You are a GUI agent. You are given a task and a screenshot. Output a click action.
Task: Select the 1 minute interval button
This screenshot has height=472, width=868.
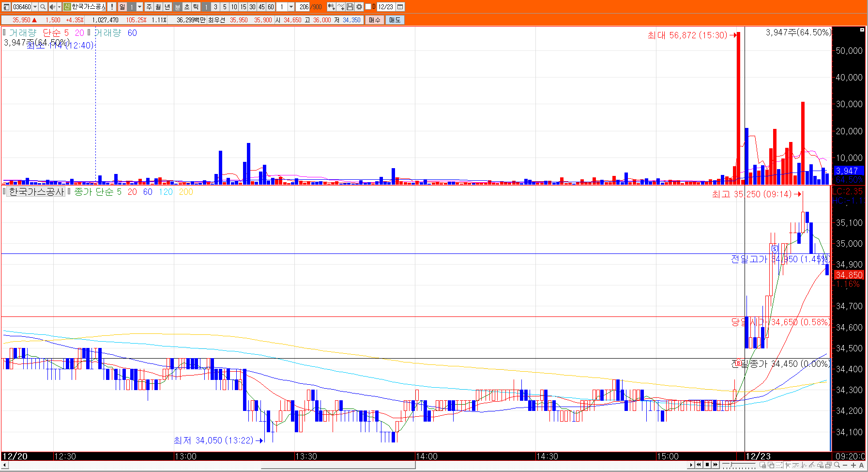206,7
